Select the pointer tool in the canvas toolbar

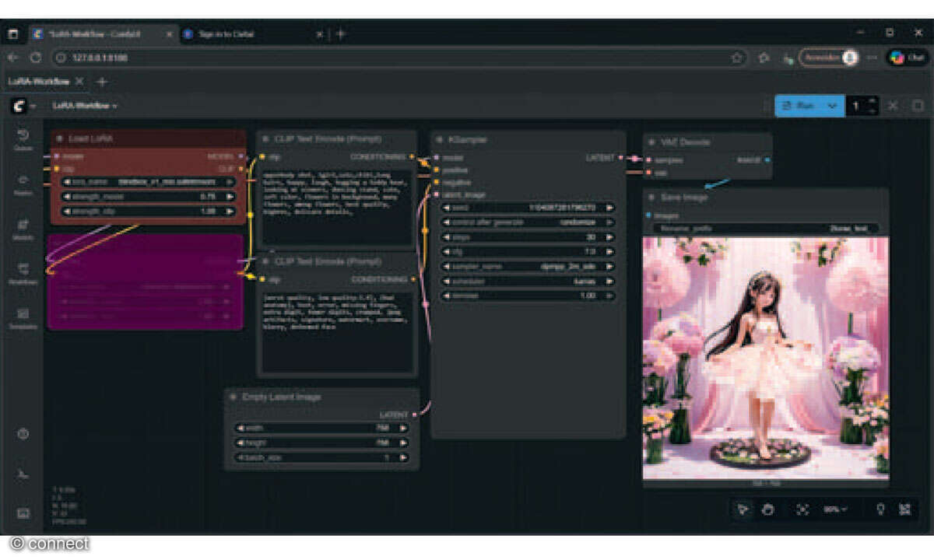coord(743,509)
